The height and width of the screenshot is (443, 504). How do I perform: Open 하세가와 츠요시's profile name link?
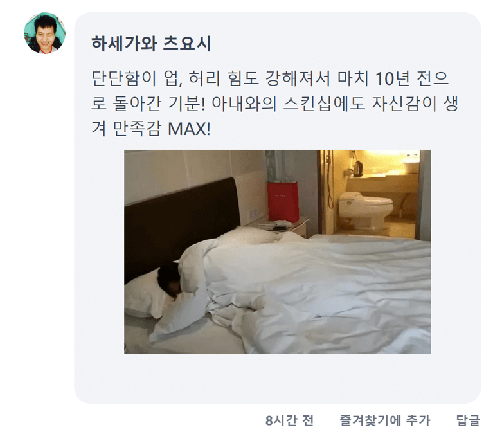click(152, 44)
